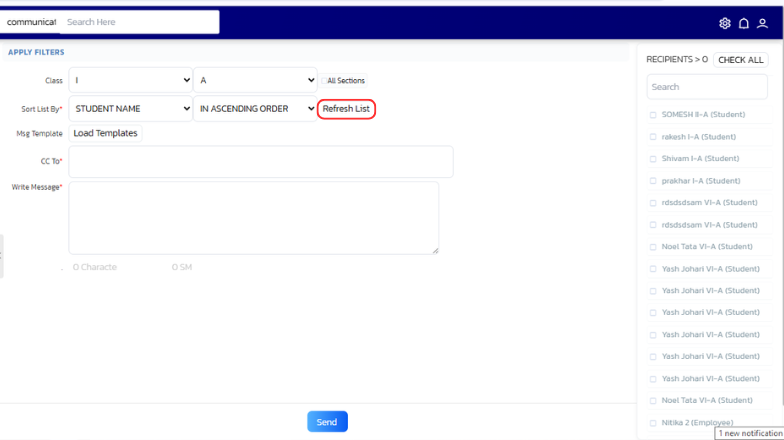The image size is (784, 440).
Task: Open the settings gear icon
Action: pyautogui.click(x=724, y=24)
